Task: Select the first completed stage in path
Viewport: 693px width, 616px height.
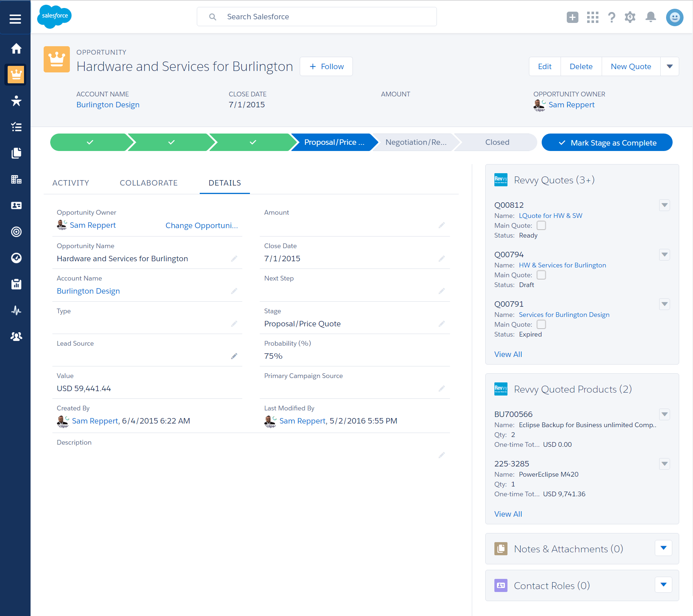Action: pyautogui.click(x=90, y=142)
